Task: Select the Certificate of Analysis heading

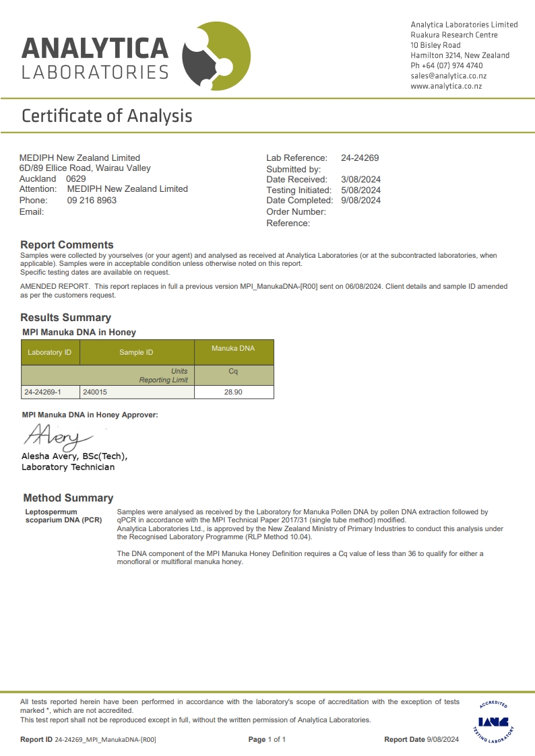Action: click(107, 116)
